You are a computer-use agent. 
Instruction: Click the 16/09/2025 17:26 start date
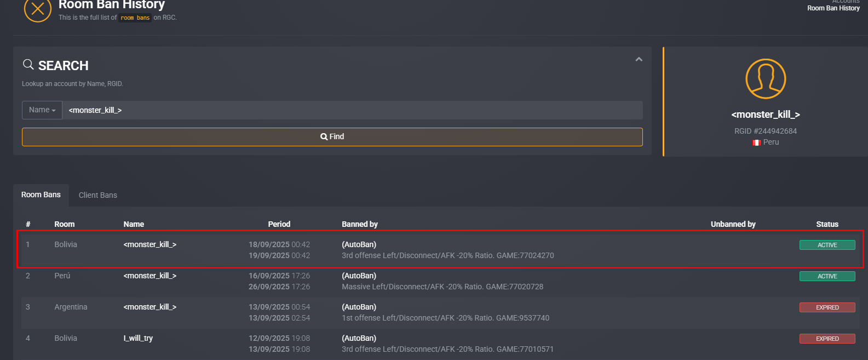tap(279, 276)
